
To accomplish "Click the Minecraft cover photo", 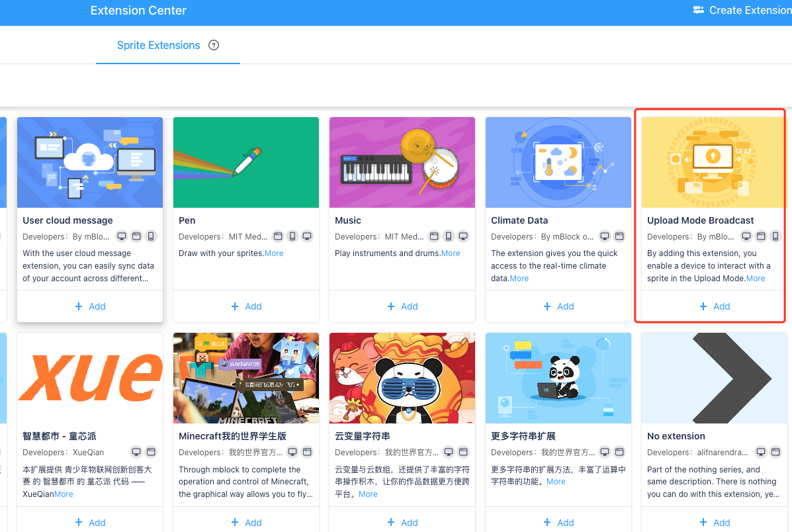I will [246, 378].
